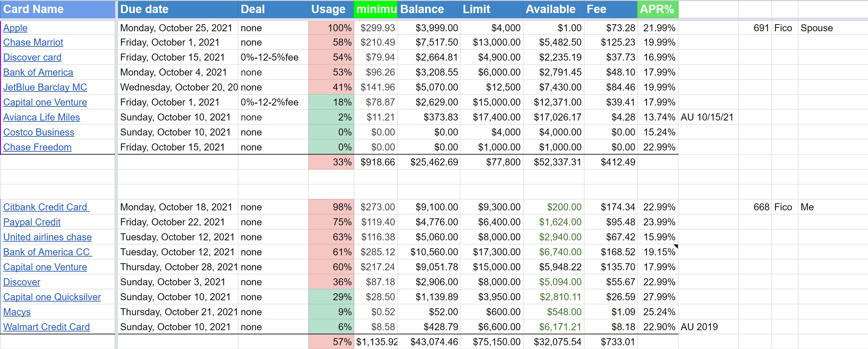The image size is (868, 349).
Task: Open the Avianca Life Miles link
Action: (41, 117)
